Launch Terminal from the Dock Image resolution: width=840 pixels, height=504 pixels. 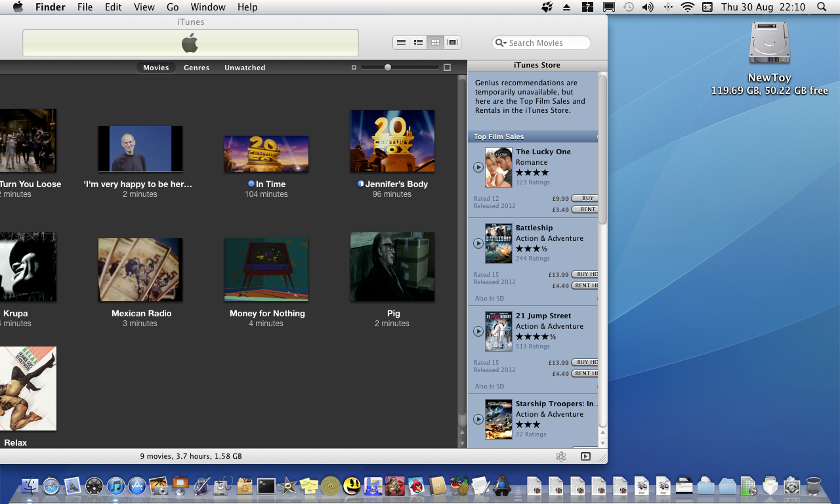tap(266, 486)
